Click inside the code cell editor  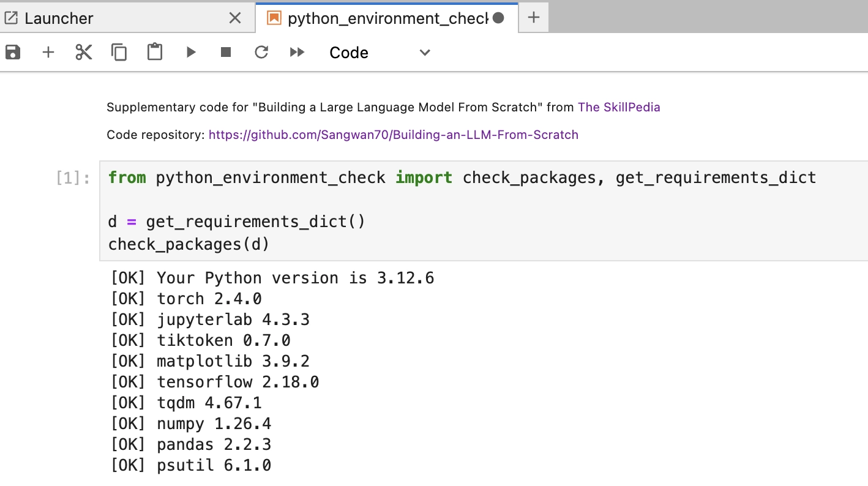point(483,211)
